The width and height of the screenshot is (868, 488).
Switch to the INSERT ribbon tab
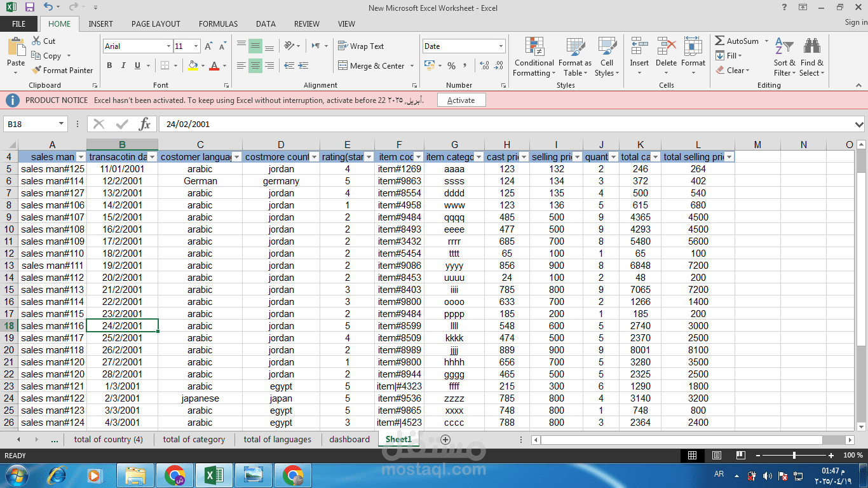pos(100,24)
